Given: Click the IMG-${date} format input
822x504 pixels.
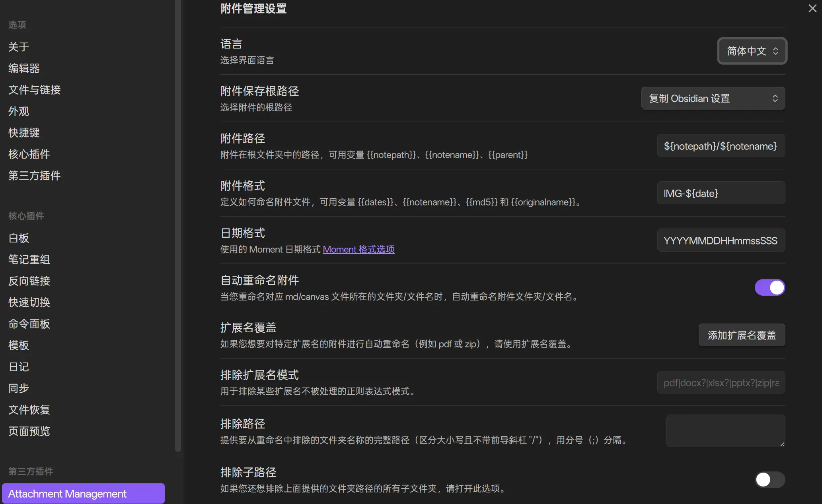Looking at the screenshot, I should pos(721,193).
